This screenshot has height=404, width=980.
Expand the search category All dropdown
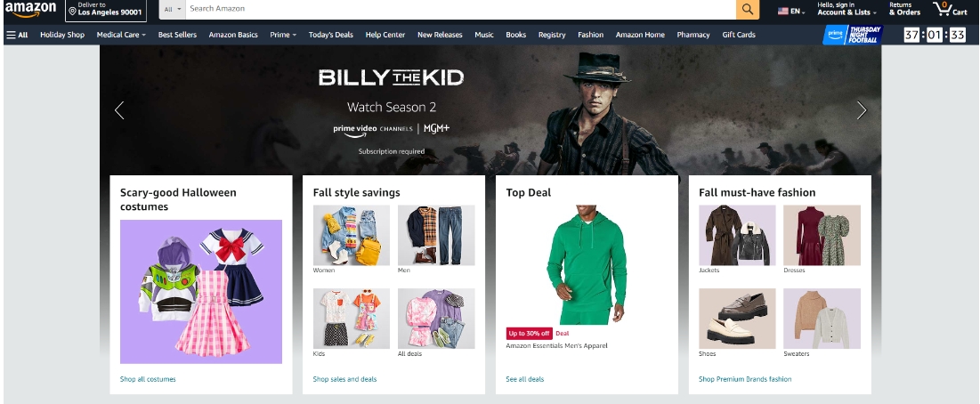(172, 10)
